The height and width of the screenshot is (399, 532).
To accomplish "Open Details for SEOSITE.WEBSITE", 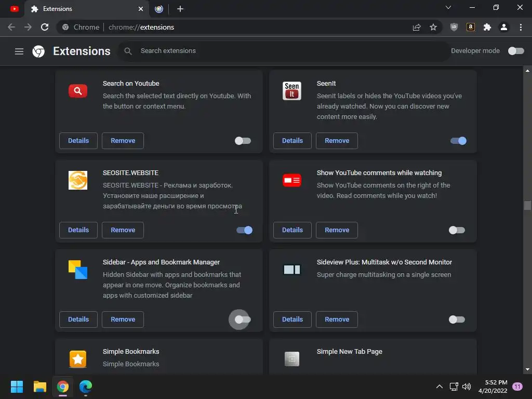I will point(78,230).
